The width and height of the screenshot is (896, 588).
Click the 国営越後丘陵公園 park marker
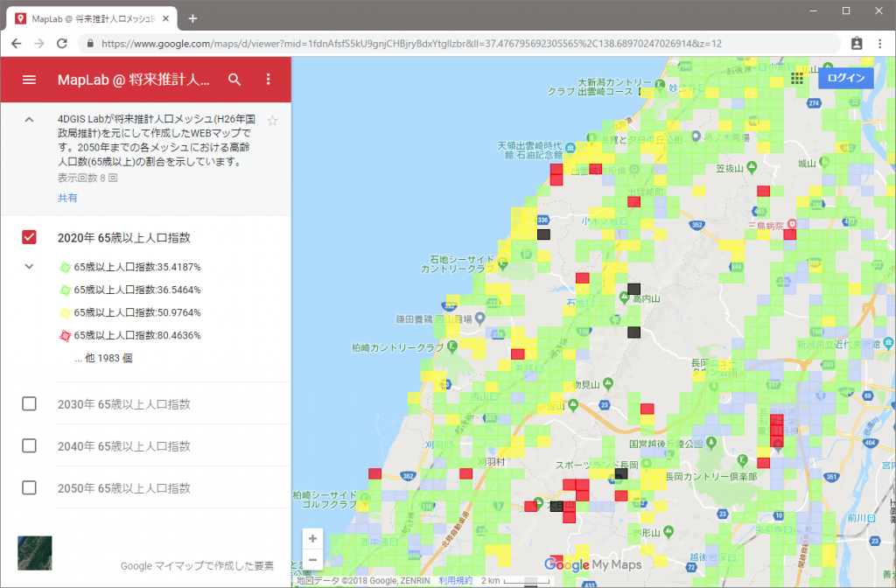pos(710,442)
